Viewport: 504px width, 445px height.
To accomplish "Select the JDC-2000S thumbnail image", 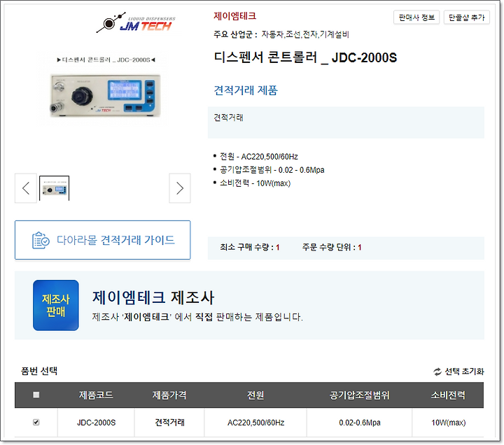I will (x=54, y=188).
